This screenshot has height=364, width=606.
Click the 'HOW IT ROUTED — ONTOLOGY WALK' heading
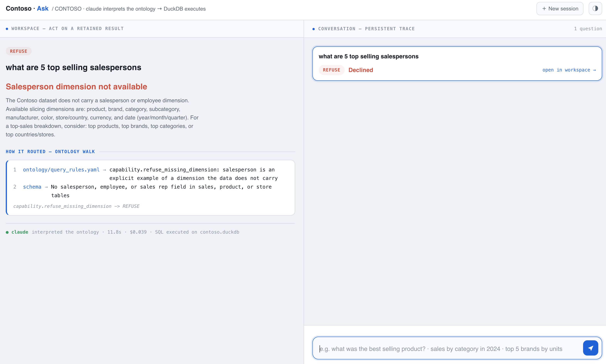pos(50,152)
